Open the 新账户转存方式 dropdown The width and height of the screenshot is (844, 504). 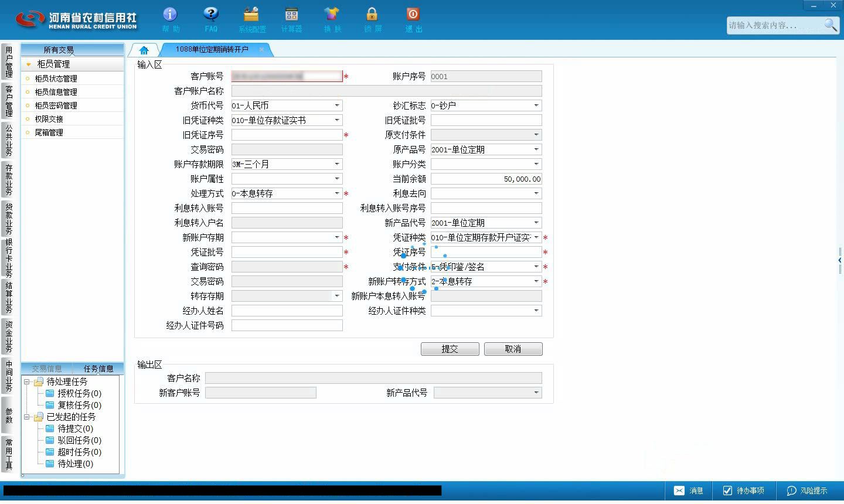click(536, 281)
